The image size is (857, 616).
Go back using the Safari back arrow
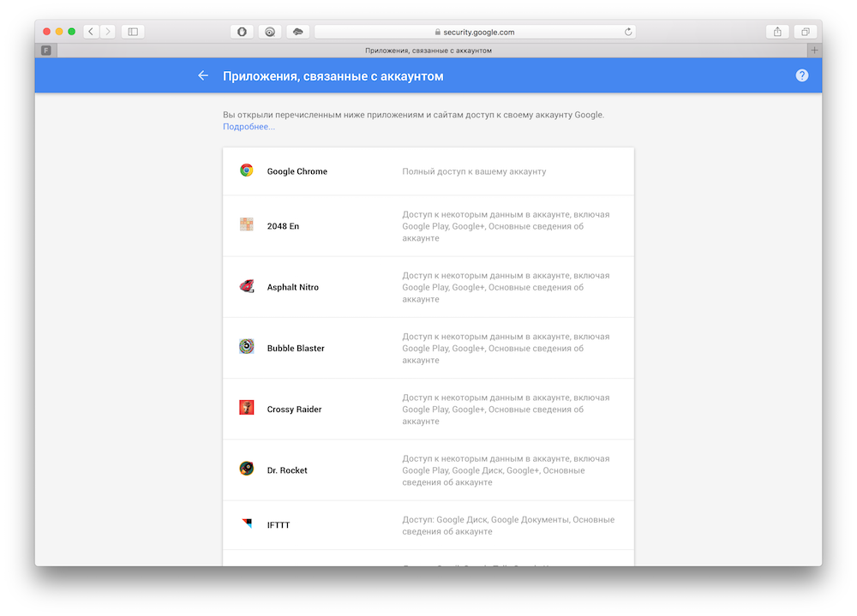pyautogui.click(x=92, y=32)
